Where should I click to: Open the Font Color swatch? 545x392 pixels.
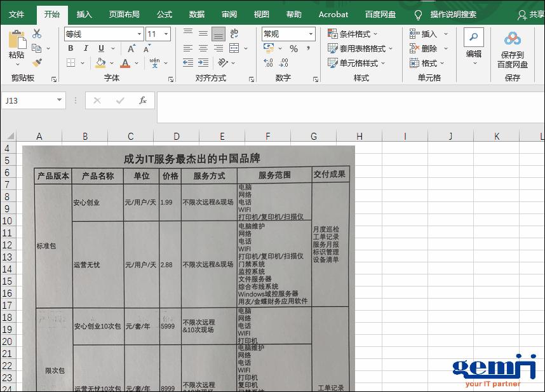pos(124,63)
